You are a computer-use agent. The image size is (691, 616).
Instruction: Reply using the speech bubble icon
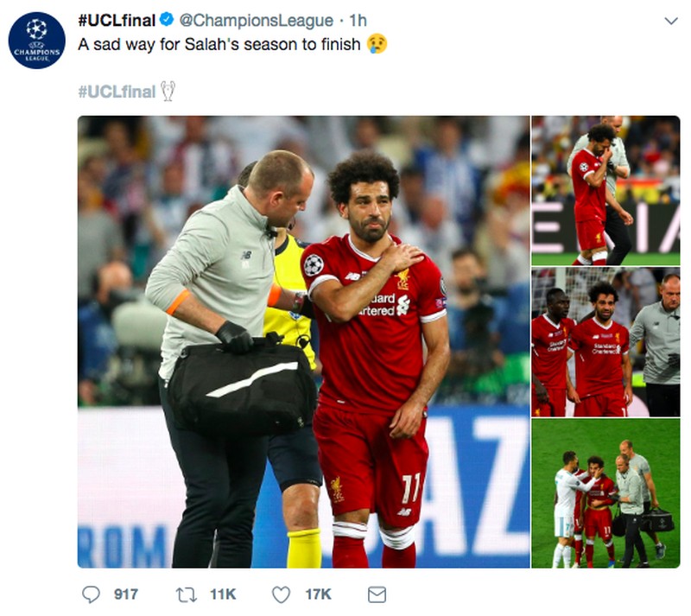(x=91, y=594)
